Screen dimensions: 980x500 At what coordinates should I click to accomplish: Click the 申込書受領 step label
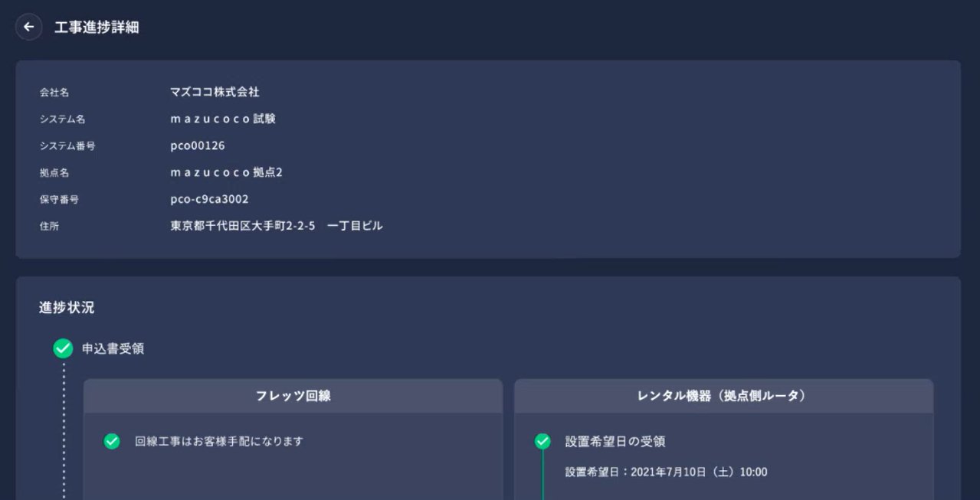[x=113, y=348]
